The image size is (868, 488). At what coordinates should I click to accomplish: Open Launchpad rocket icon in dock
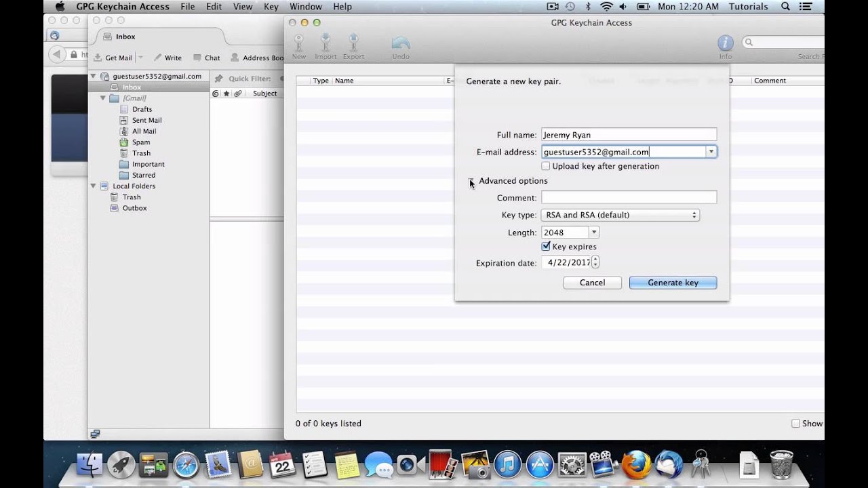pyautogui.click(x=122, y=465)
